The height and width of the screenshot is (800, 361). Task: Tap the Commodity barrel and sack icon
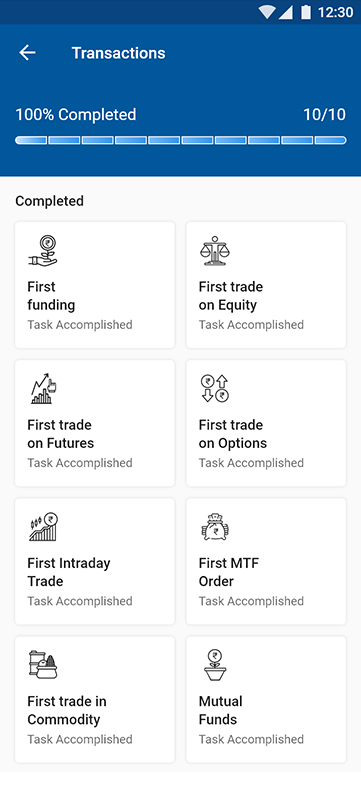coord(43,664)
